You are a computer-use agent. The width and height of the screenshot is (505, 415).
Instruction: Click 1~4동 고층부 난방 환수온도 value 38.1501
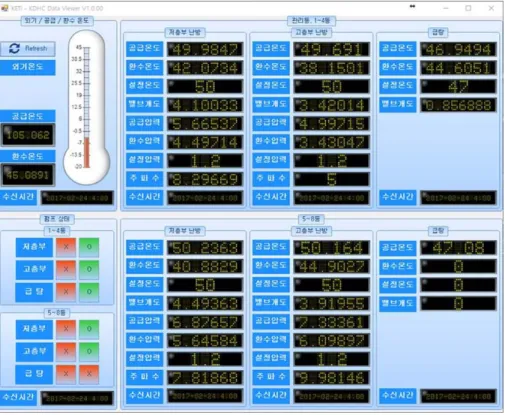332,68
